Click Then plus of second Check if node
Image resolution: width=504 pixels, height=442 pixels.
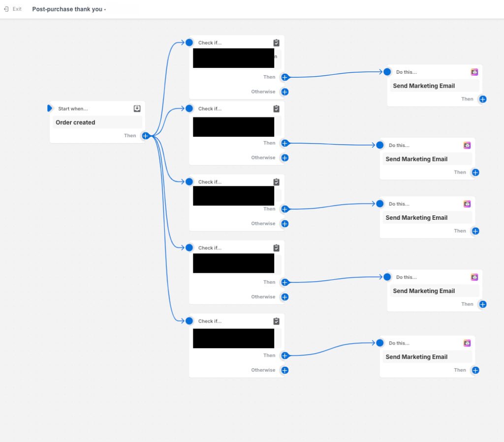(x=285, y=143)
